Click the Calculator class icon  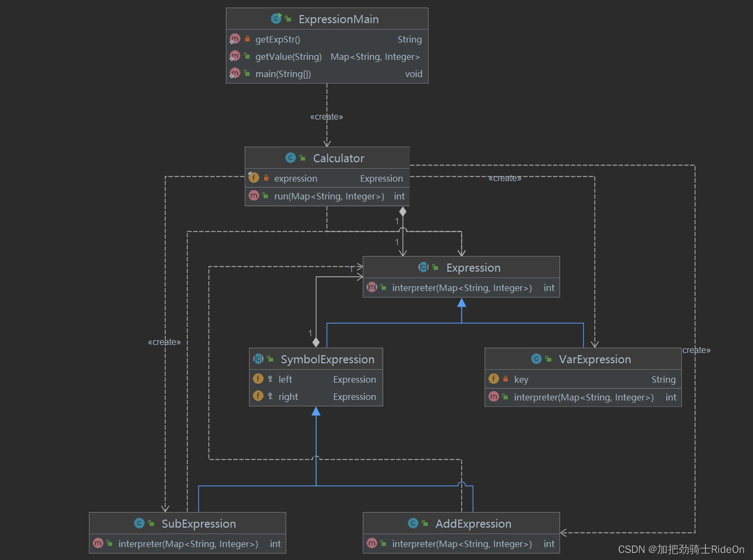coord(291,158)
